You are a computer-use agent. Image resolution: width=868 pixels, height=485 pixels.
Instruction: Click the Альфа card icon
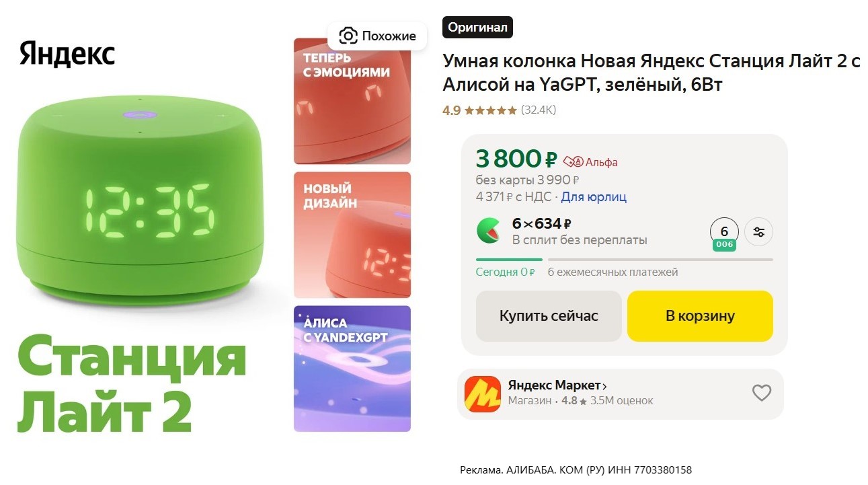(x=572, y=161)
